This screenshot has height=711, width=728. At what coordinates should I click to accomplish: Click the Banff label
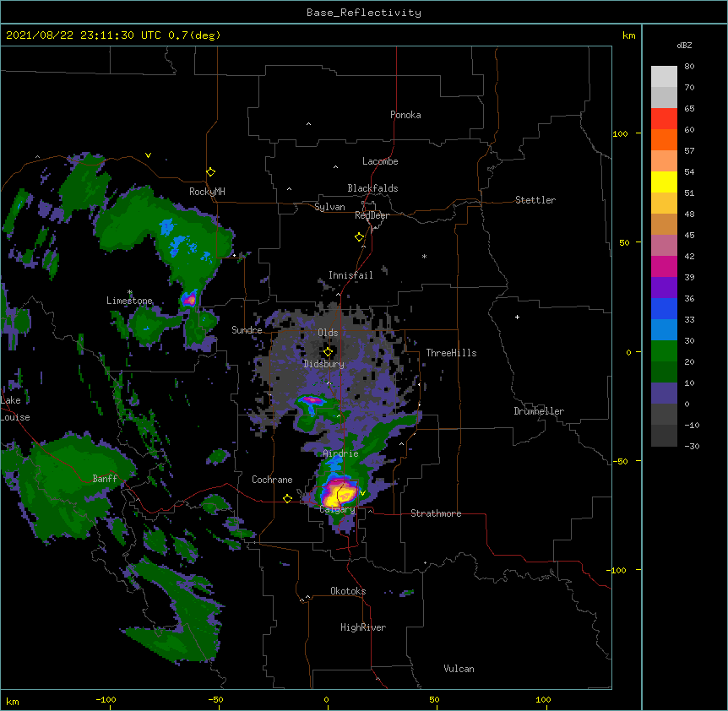(105, 479)
